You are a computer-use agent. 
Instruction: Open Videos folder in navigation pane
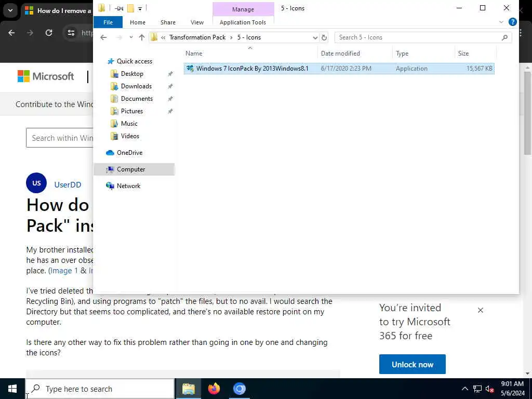coord(130,136)
